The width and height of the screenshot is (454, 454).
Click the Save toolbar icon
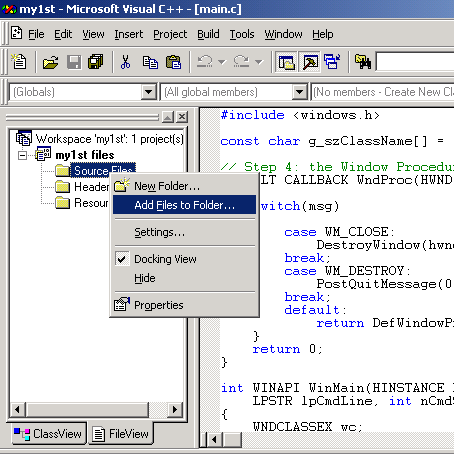(74, 62)
